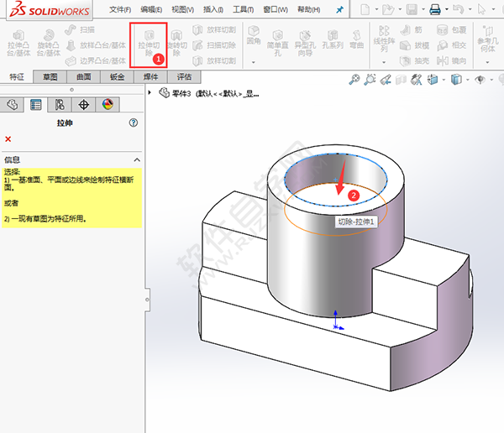Open the DisplayManager color ball tab
The height and width of the screenshot is (433, 504).
tap(107, 105)
